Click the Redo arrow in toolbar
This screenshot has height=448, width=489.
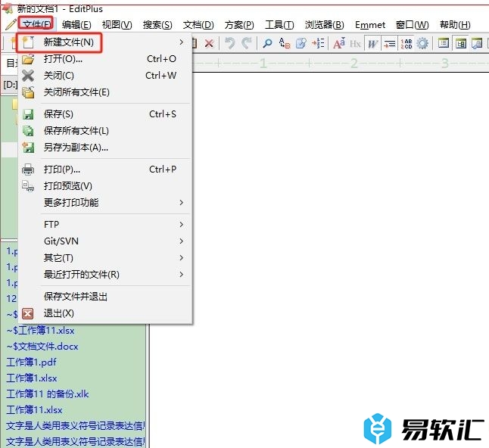(x=246, y=43)
